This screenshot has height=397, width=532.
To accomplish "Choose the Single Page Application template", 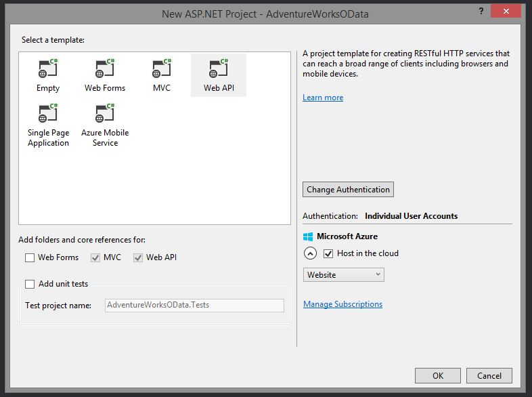I will pos(48,125).
